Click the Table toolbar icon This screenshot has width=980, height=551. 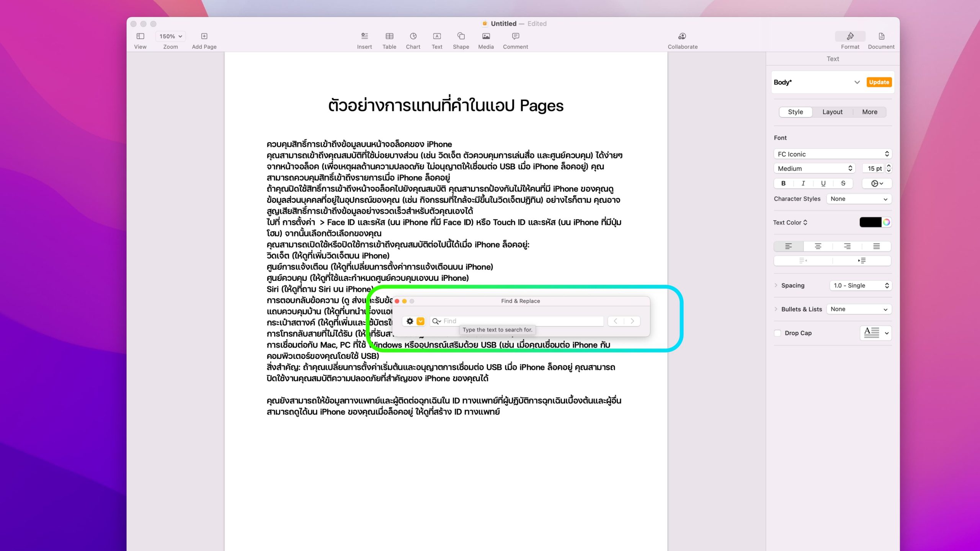tap(389, 36)
